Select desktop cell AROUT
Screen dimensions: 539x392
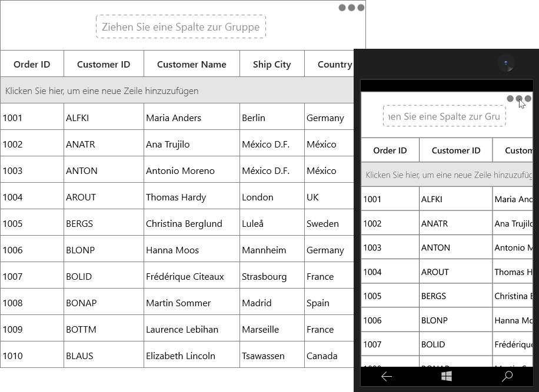click(104, 197)
